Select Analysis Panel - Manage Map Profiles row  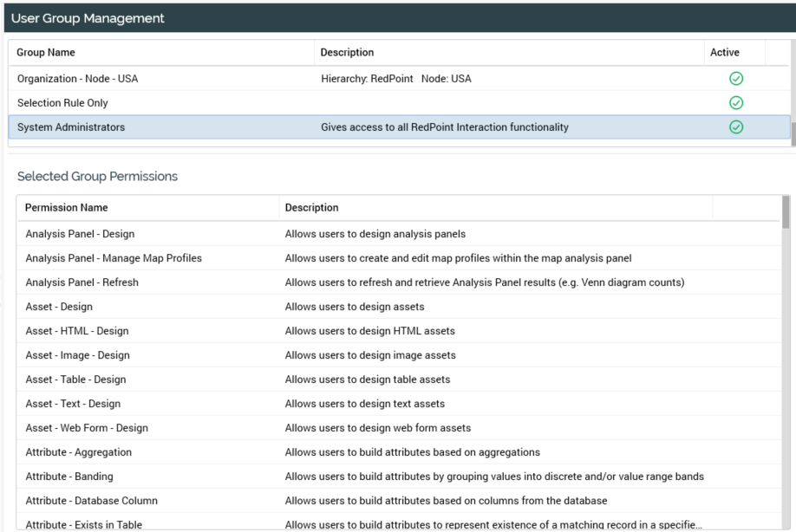(114, 258)
